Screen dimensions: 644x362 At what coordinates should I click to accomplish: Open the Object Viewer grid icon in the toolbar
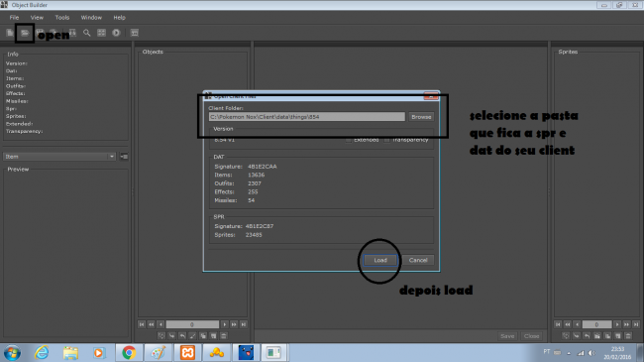click(101, 33)
